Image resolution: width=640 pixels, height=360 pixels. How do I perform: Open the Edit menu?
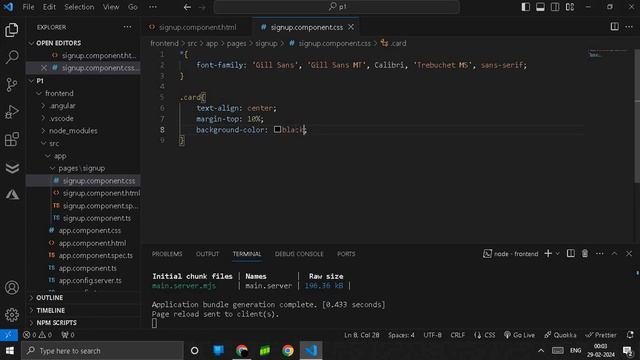(x=49, y=7)
